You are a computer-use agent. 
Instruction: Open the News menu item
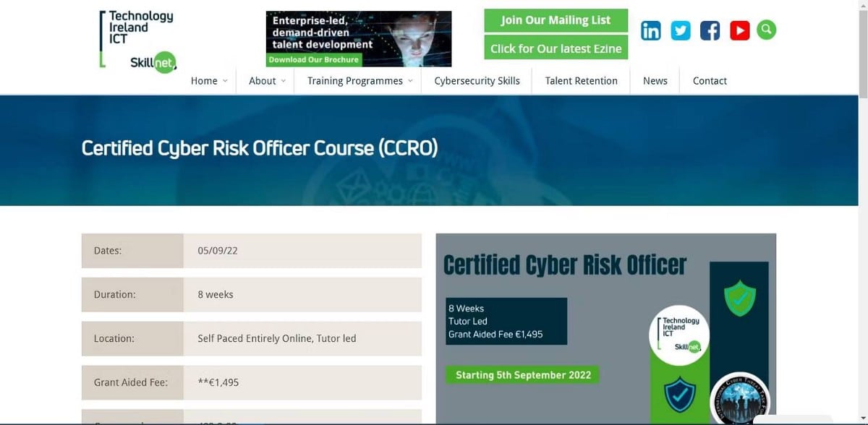click(x=655, y=81)
